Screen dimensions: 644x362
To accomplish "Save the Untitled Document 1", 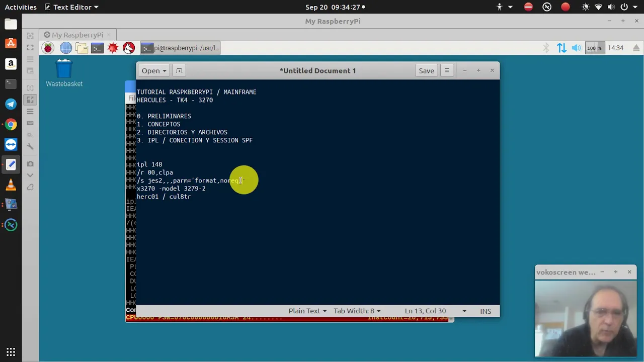I will [426, 71].
